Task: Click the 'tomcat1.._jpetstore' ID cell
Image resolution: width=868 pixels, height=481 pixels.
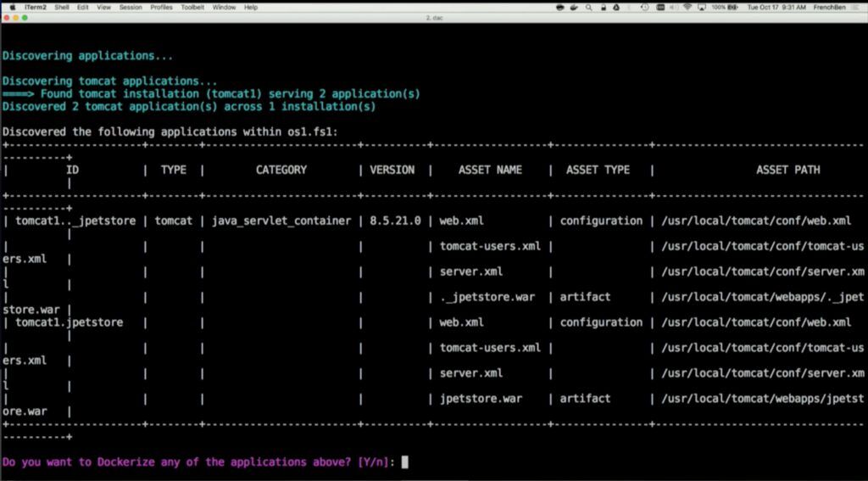Action: [x=75, y=221]
